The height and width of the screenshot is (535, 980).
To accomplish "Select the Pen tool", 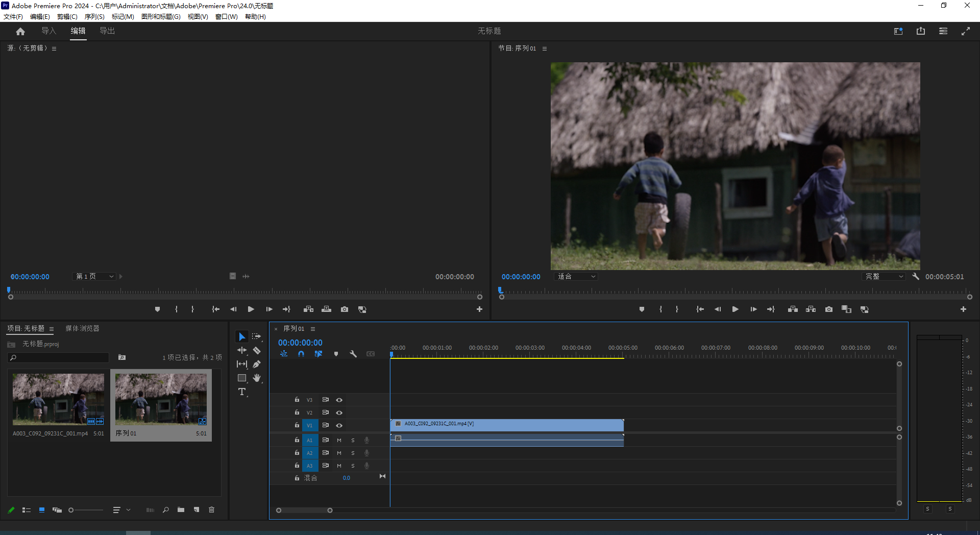I will [x=257, y=364].
